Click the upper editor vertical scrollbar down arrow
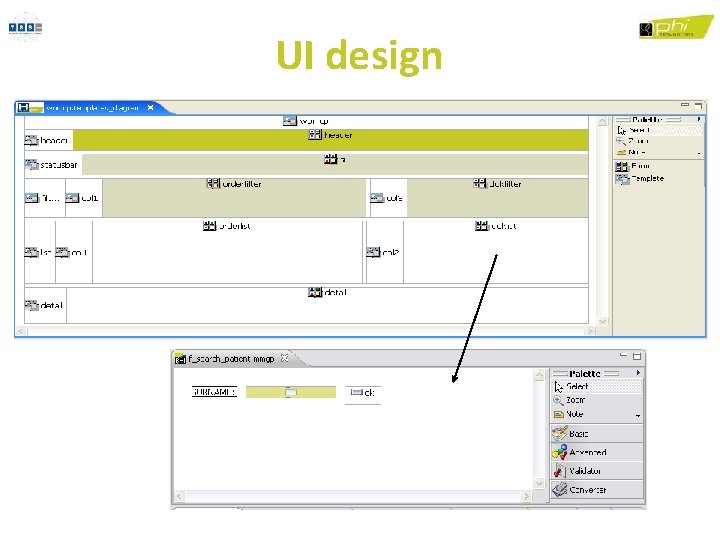 click(x=602, y=321)
